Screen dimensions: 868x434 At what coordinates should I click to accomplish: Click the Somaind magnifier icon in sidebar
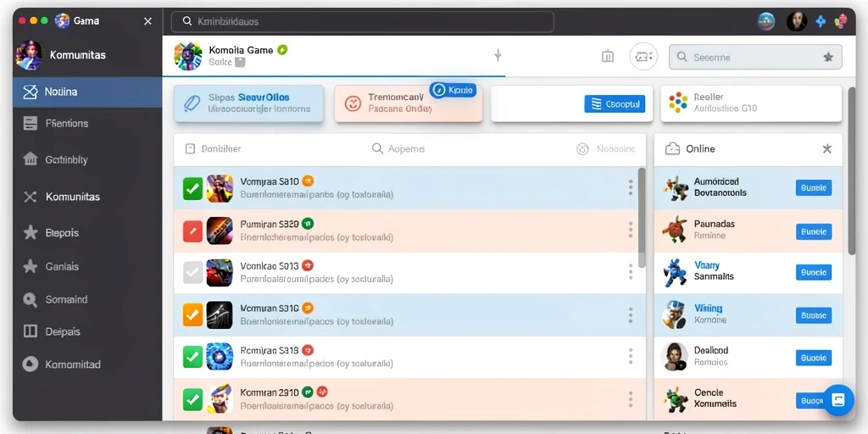(30, 299)
